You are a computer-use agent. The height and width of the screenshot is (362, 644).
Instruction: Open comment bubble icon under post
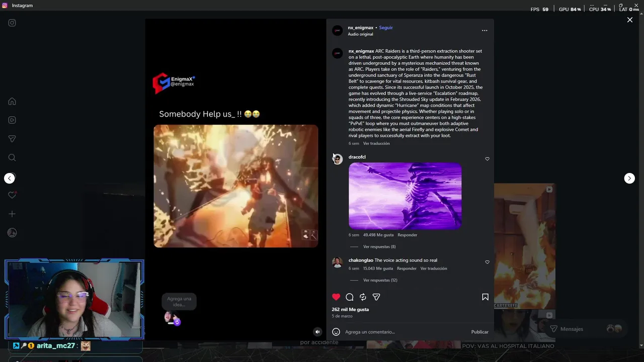[x=350, y=297]
